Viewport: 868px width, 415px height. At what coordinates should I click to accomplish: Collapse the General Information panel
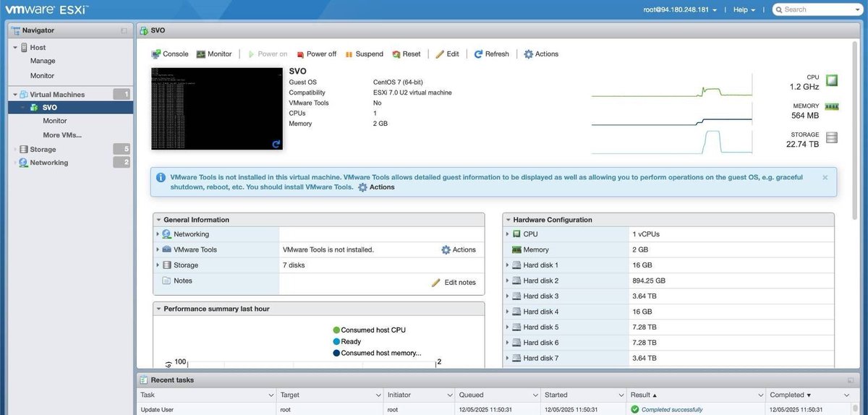tap(158, 220)
